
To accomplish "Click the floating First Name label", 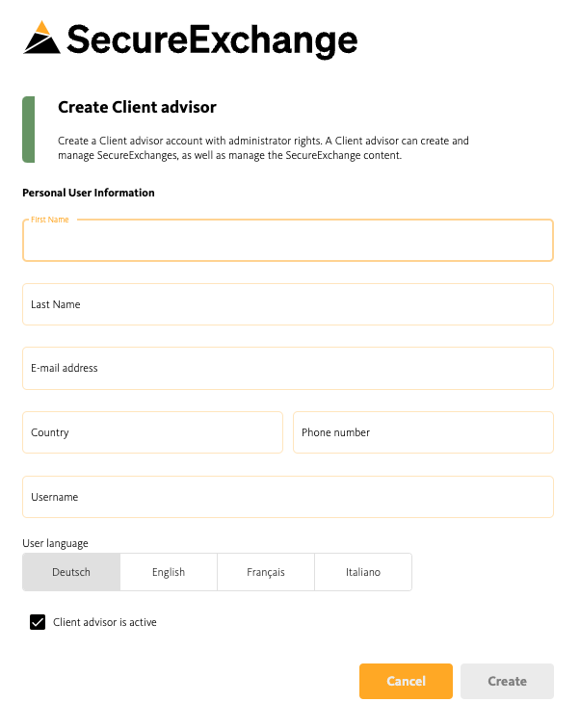I will click(x=50, y=220).
